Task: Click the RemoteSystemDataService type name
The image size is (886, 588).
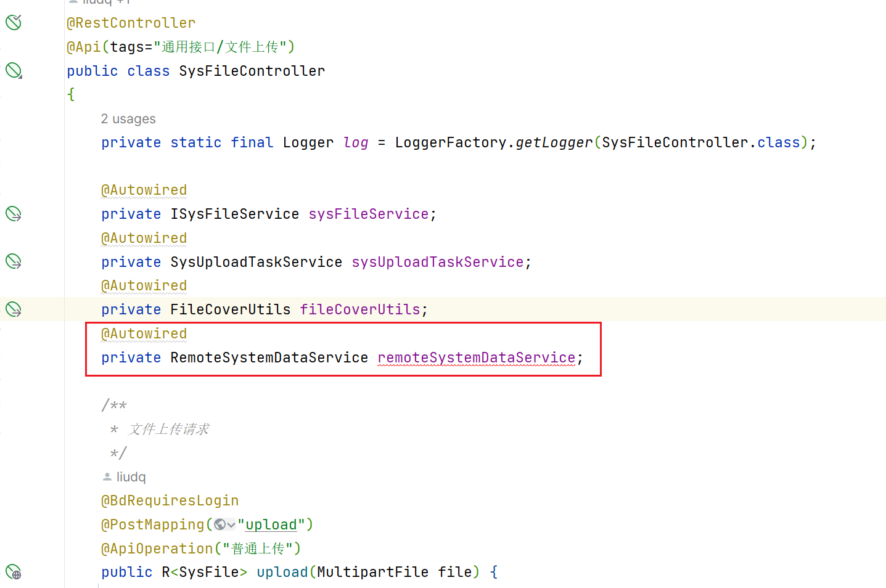Action: [269, 357]
